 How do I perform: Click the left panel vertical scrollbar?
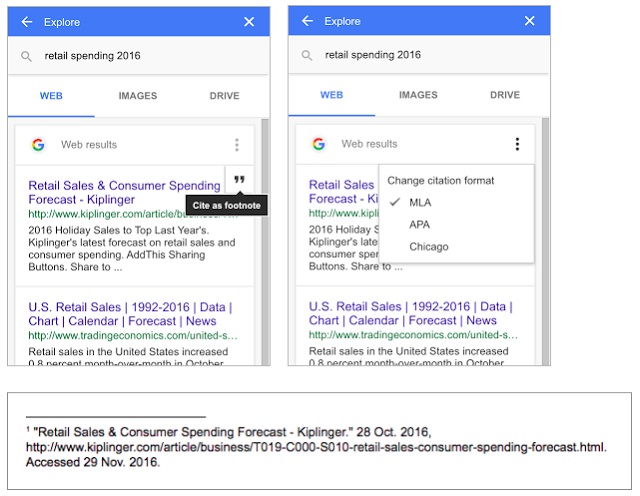pyautogui.click(x=264, y=240)
